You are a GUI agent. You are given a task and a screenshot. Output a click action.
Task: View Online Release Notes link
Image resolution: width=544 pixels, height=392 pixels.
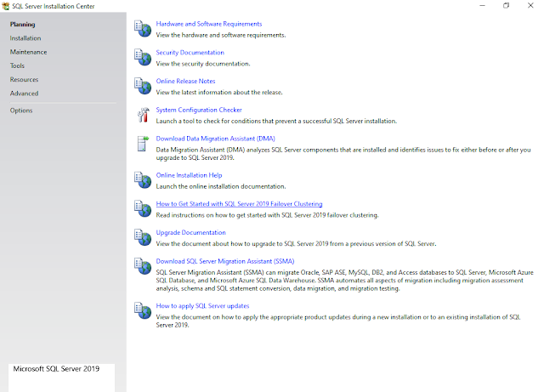click(185, 82)
